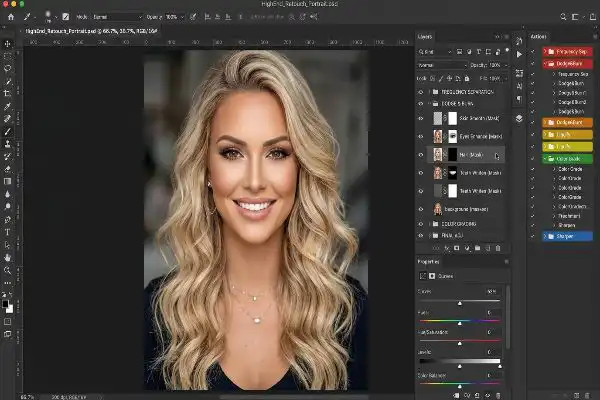
Task: Click the red Frequency Sep action set
Action: coord(567,51)
